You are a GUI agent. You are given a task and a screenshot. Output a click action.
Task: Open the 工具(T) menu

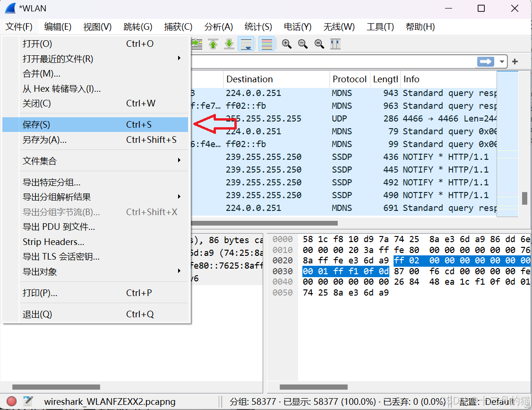coord(380,27)
